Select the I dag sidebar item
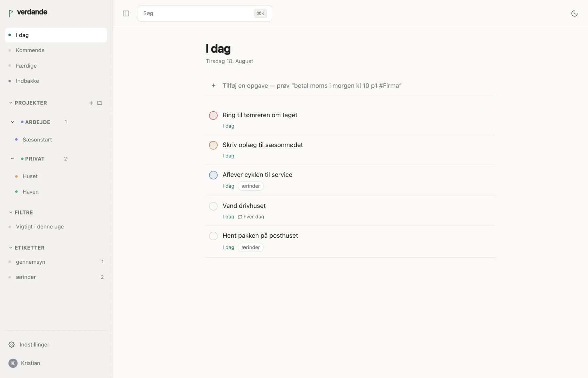The image size is (588, 378). click(56, 35)
